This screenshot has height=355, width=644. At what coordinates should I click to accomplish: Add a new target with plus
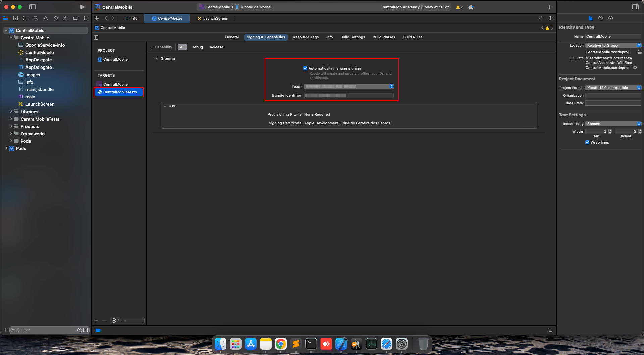(x=96, y=321)
